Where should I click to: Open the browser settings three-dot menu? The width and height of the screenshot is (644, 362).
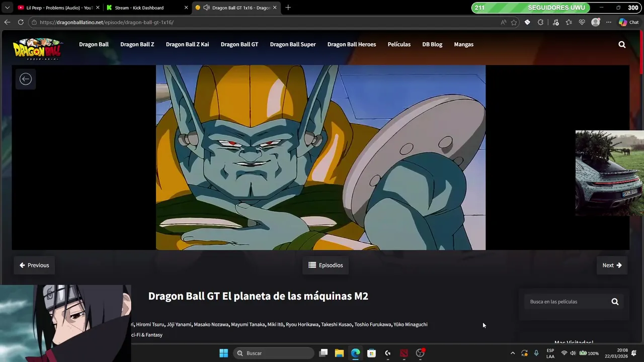point(609,22)
